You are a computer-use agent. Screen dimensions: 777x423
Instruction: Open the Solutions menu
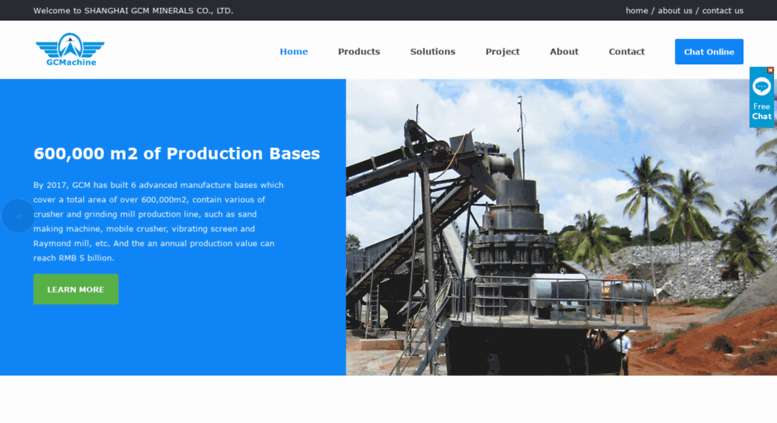(x=433, y=52)
